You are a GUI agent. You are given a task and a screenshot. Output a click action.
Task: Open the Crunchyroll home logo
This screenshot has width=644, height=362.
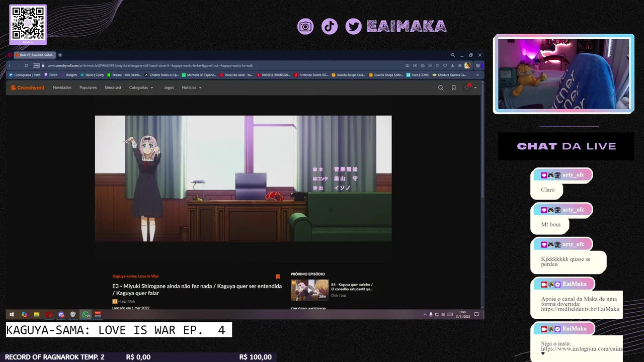[x=28, y=87]
